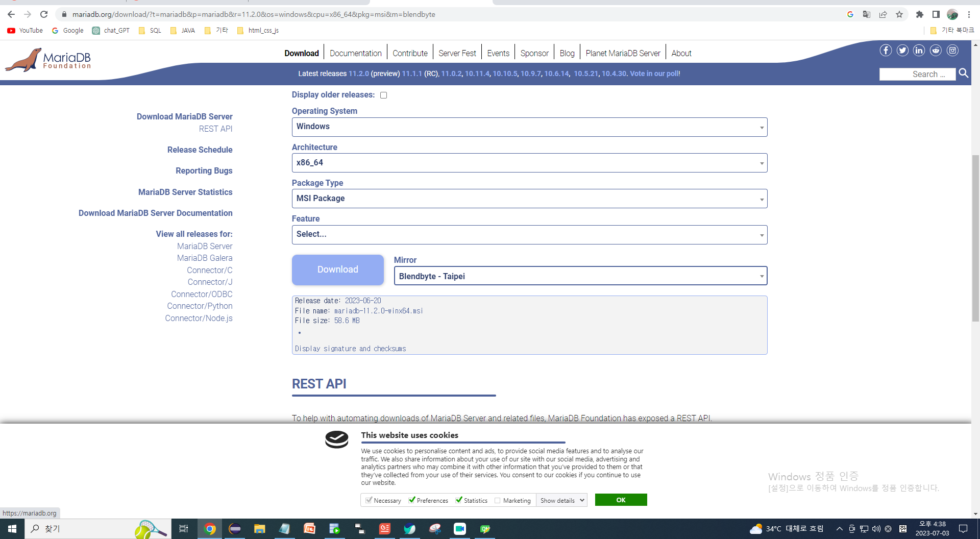Click the translate page icon
980x539 pixels.
[x=867, y=14]
